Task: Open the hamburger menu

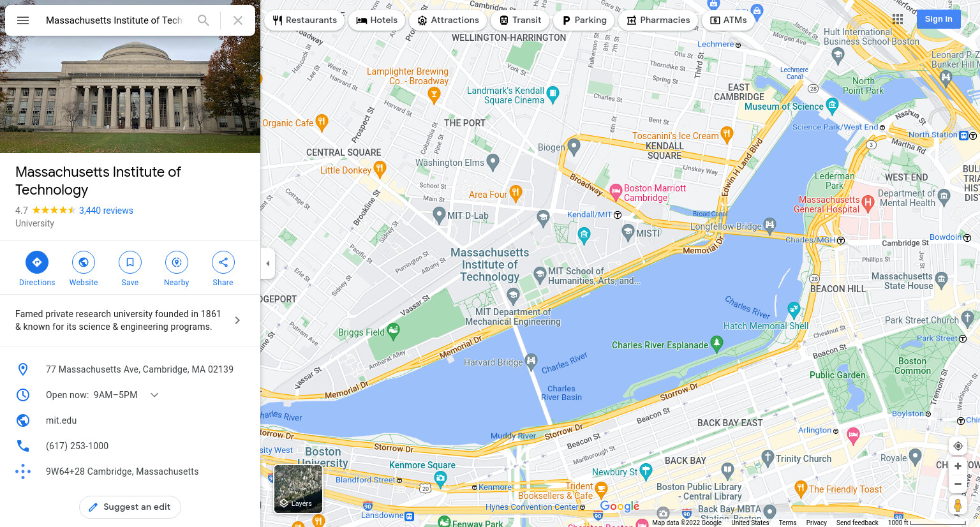Action: 23,20
